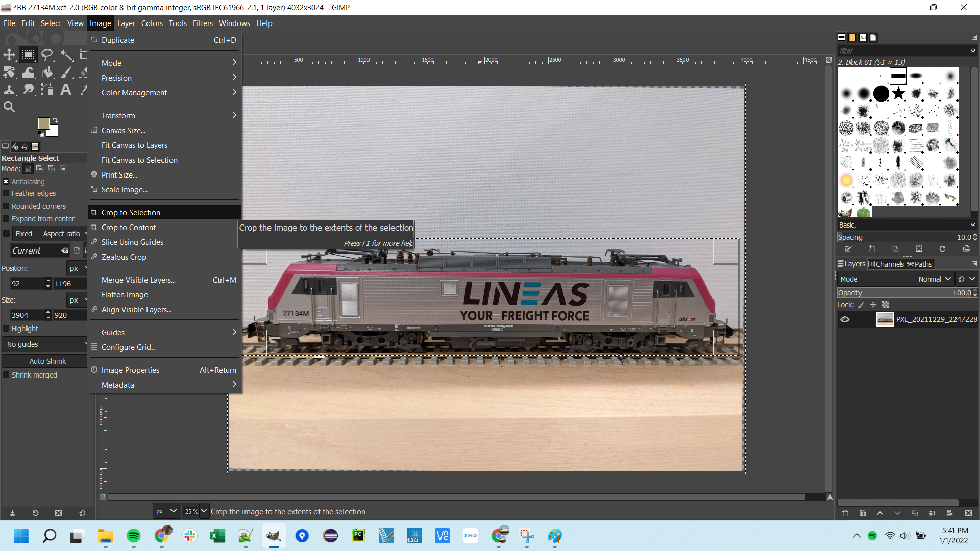Select the Warp Transform tool
The height and width of the screenshot is (551, 980).
coord(28,72)
